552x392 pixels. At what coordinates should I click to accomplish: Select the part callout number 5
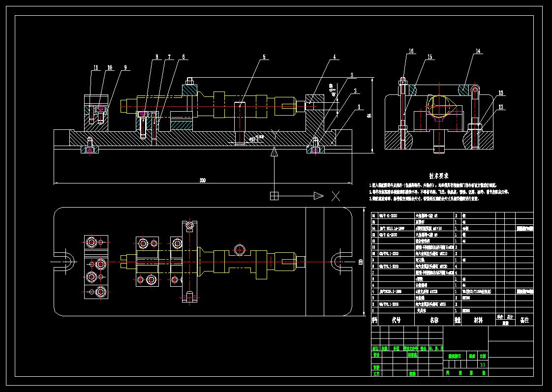[264, 57]
